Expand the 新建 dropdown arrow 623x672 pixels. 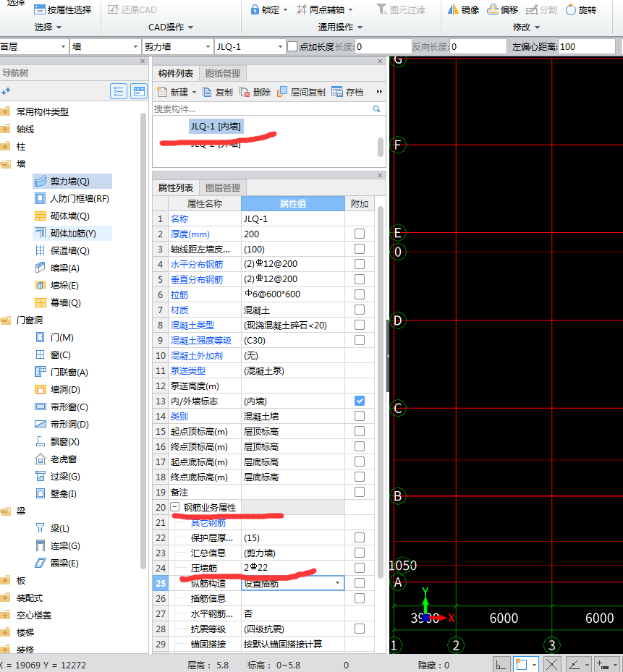194,92
